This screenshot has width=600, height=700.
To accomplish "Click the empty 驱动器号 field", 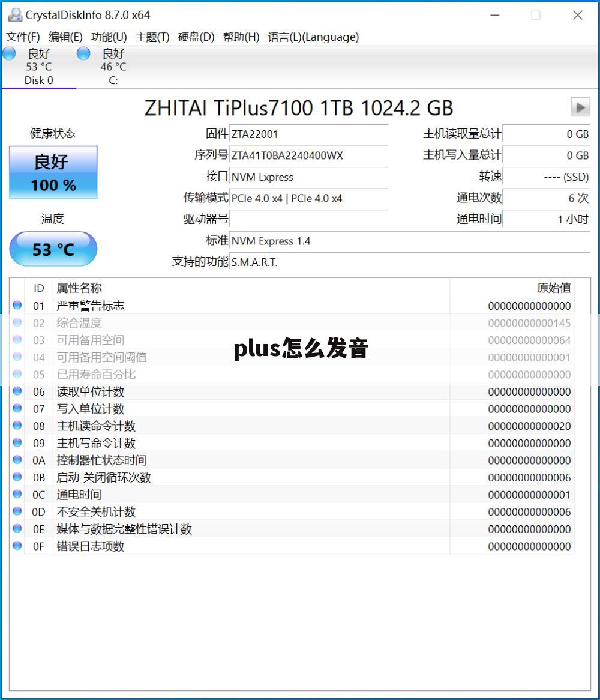I will point(308,219).
